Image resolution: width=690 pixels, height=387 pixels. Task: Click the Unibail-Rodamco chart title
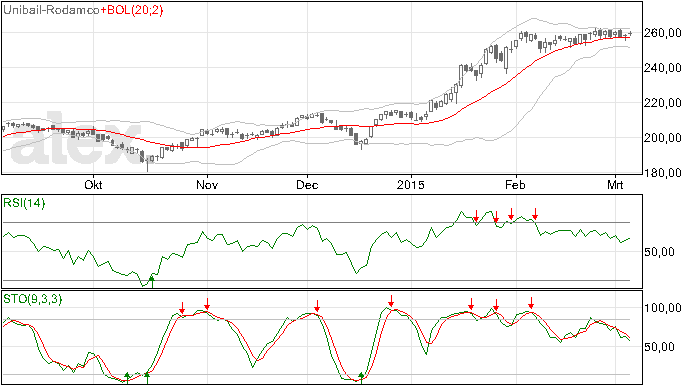pyautogui.click(x=51, y=10)
